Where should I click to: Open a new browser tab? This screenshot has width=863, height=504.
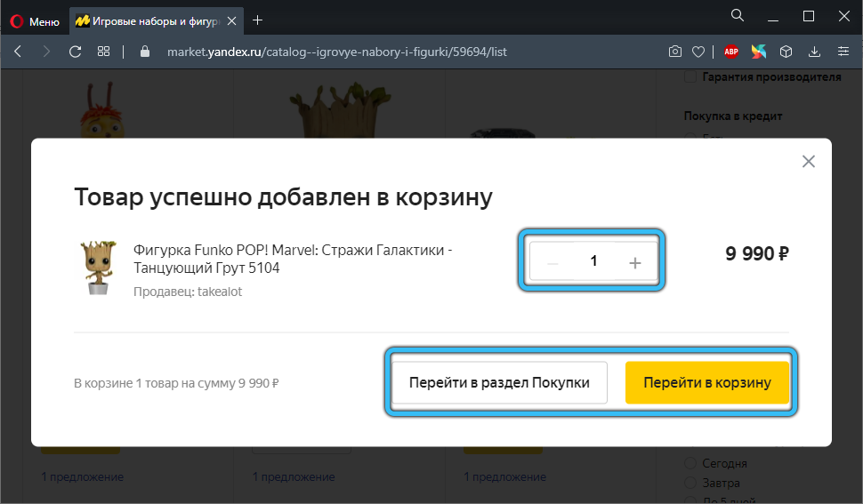coord(257,20)
